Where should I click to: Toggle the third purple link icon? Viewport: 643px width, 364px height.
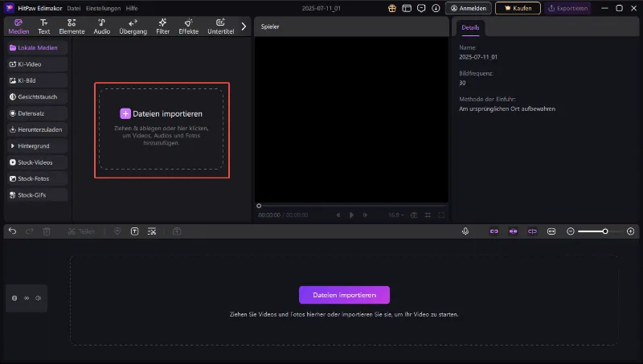pos(532,231)
